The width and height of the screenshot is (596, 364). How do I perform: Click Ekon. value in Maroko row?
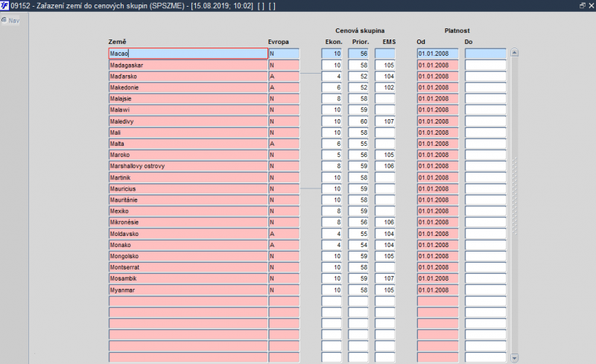tap(332, 155)
